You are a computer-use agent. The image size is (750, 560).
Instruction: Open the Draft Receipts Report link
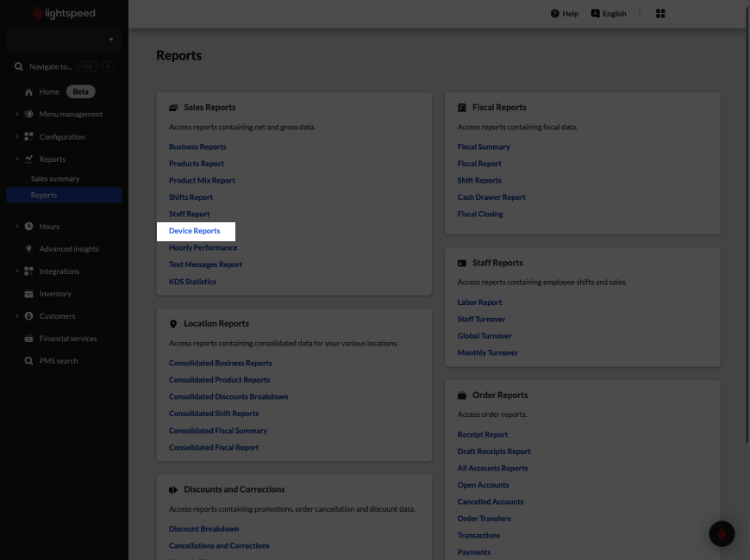pyautogui.click(x=494, y=451)
